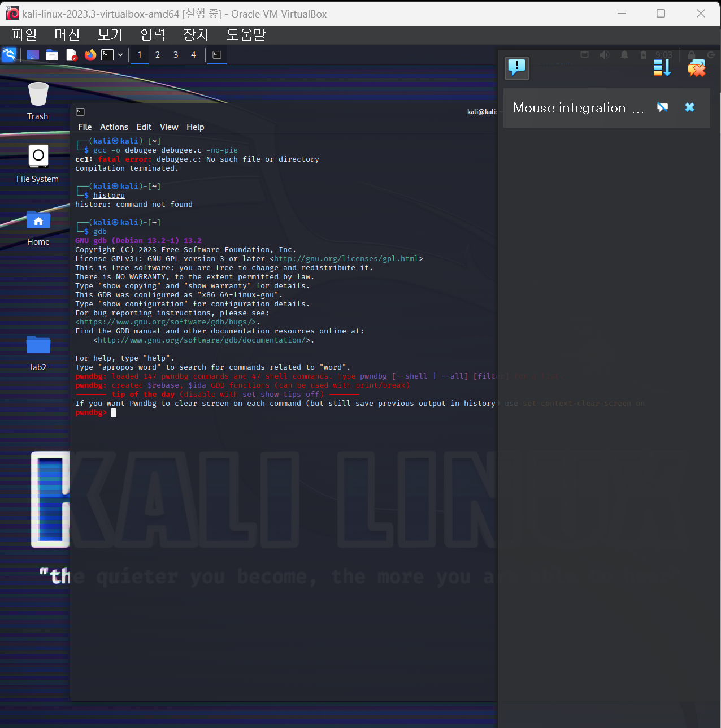Toggle the VirtualBox notification center button
The height and width of the screenshot is (728, 721).
(517, 68)
